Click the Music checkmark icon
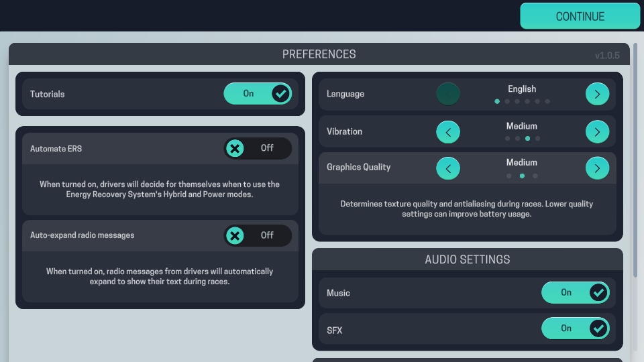 (x=598, y=292)
